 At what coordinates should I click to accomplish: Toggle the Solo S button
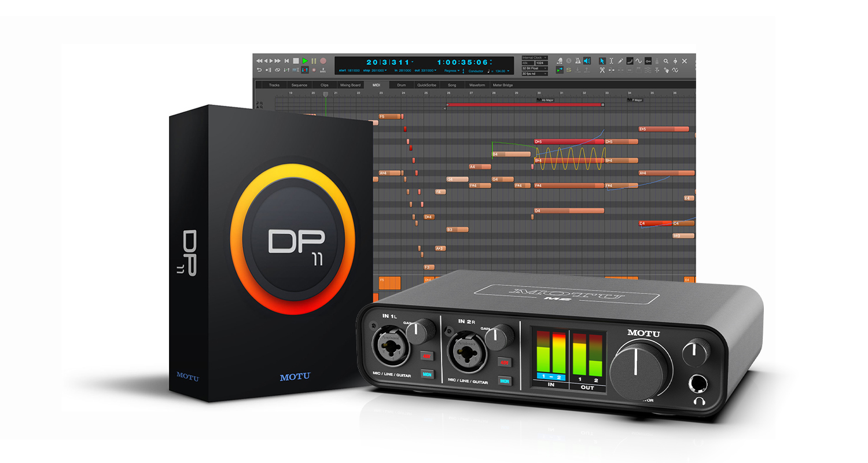pos(569,70)
